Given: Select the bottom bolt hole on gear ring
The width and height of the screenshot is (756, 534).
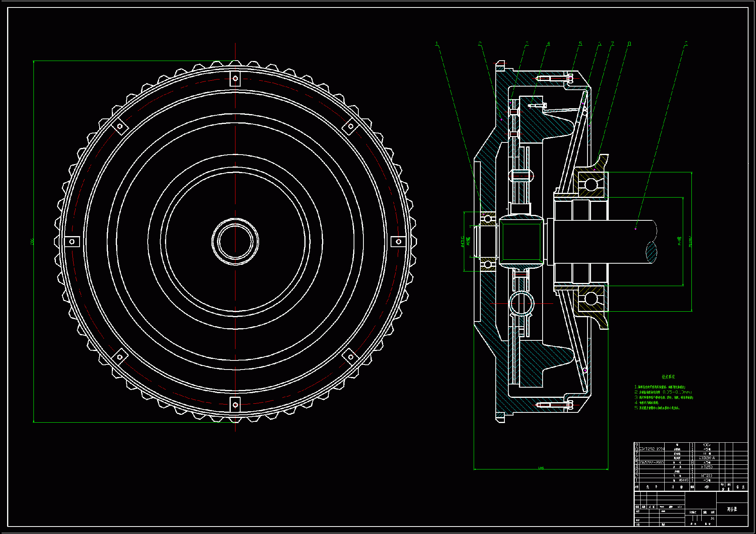Looking at the screenshot, I should click(235, 405).
